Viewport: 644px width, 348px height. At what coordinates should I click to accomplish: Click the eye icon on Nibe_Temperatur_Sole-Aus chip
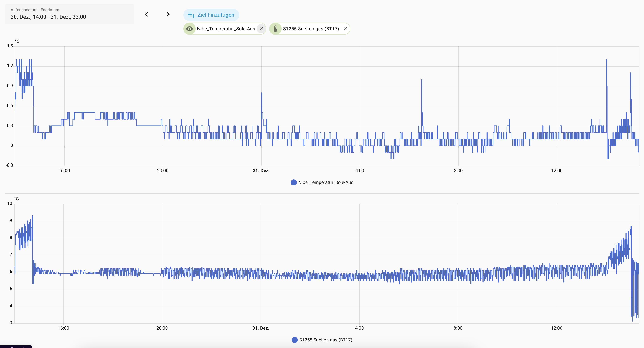pos(189,29)
